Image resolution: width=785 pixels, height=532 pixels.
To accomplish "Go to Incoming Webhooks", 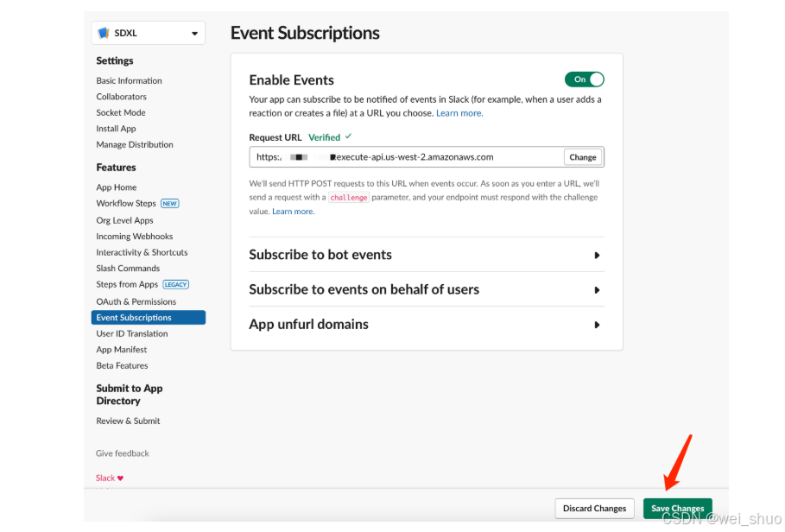I will coord(134,237).
